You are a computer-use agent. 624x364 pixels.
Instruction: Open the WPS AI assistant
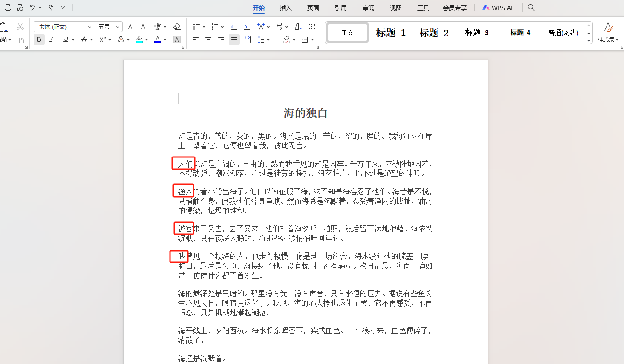[x=498, y=7]
